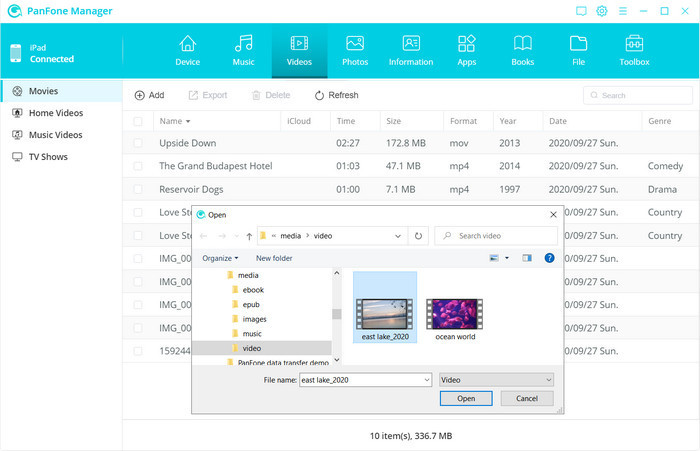
Task: Focus the main Search field
Action: 638,95
